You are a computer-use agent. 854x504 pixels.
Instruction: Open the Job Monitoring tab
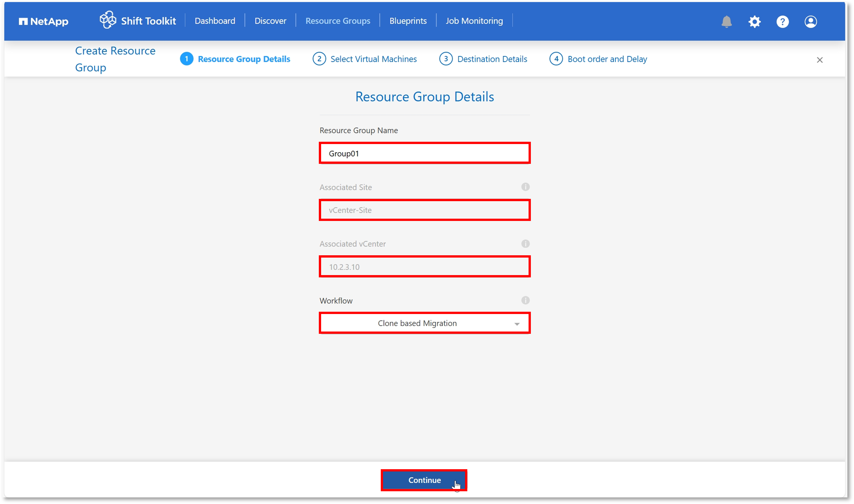[474, 21]
